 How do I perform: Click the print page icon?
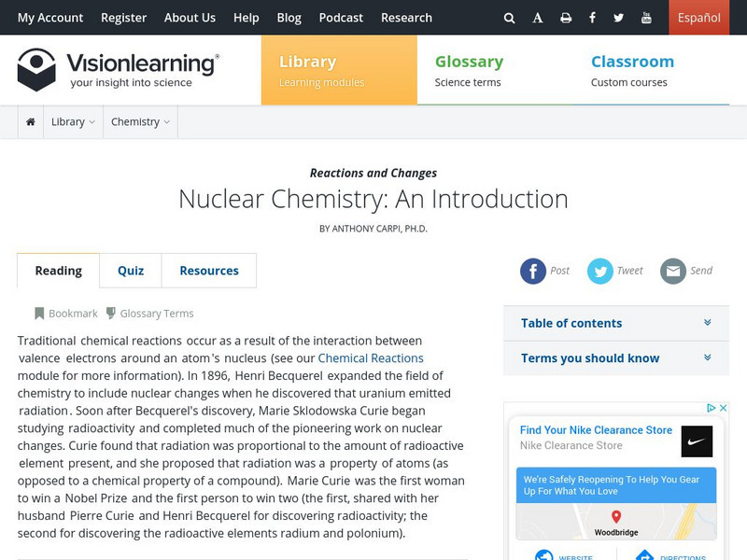pos(565,18)
